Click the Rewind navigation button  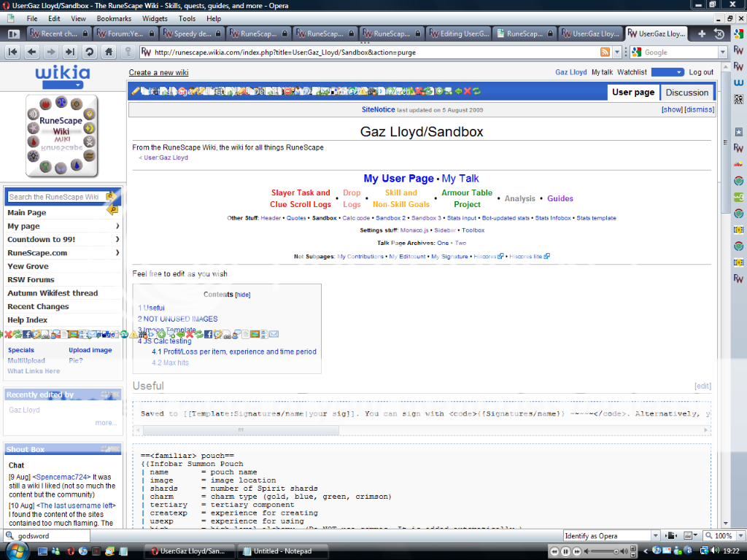coord(12,52)
